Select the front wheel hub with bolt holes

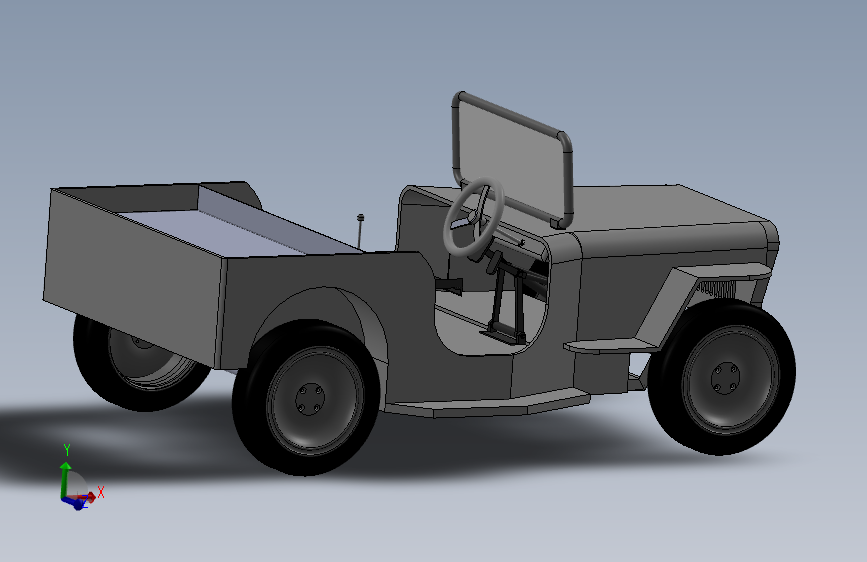click(725, 379)
